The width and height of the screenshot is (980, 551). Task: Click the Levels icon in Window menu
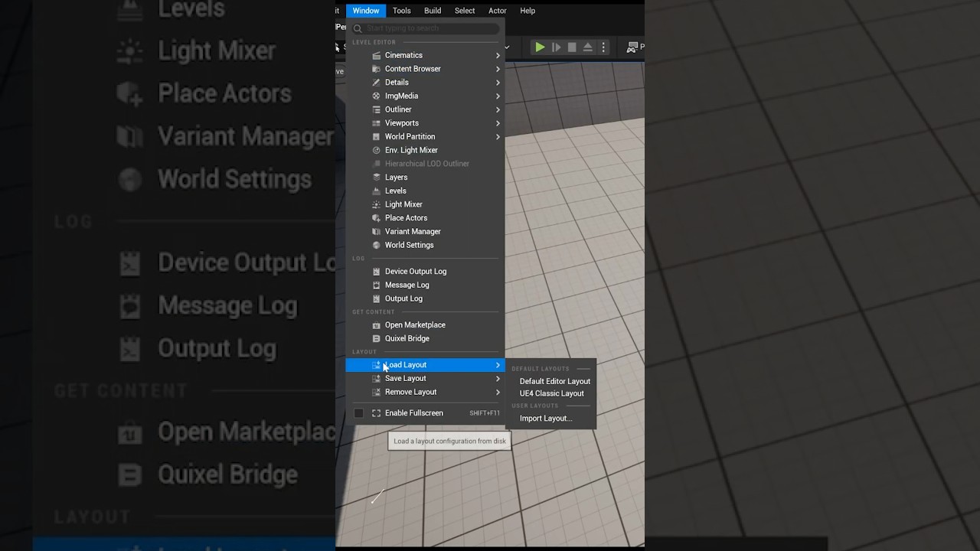click(376, 191)
